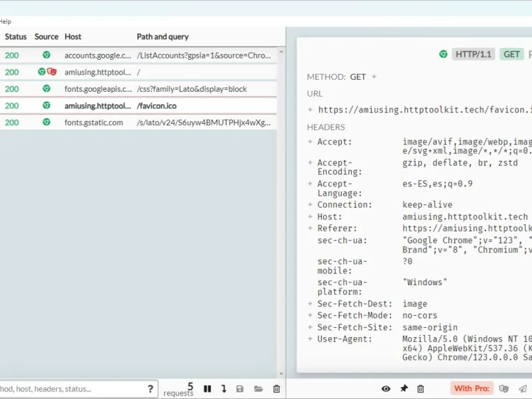
Task: Select the /favicon.ico request row
Action: (x=138, y=106)
